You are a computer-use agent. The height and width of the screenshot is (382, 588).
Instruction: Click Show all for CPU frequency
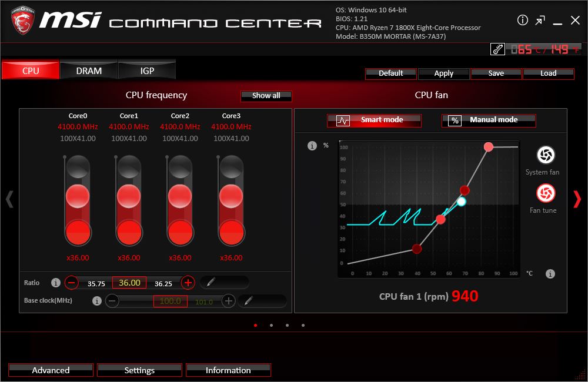coord(266,96)
